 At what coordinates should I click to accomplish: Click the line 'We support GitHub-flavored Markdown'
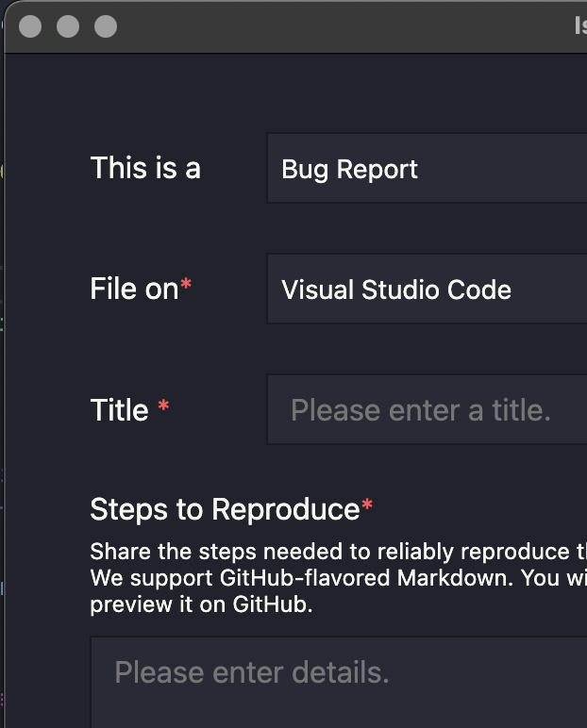click(301, 578)
